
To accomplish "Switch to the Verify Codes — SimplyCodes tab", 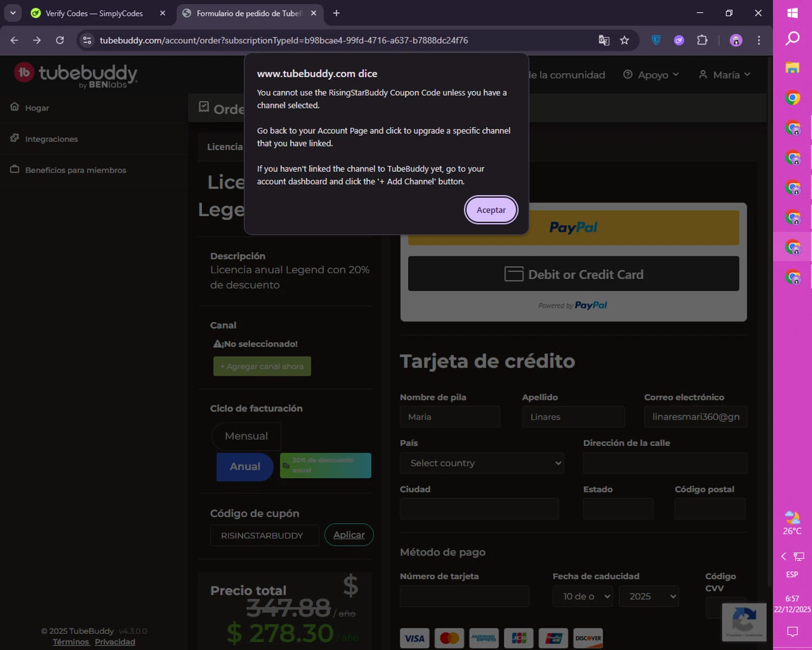I will click(x=94, y=13).
